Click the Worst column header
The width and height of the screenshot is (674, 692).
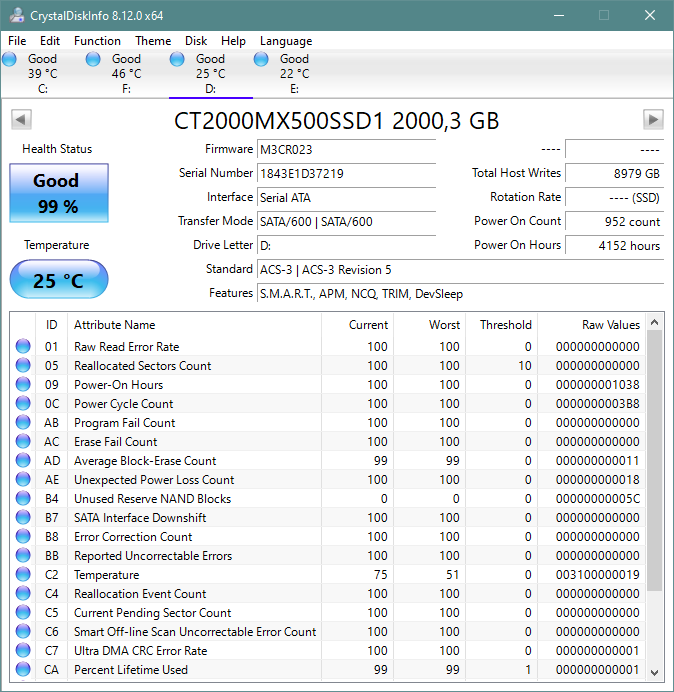coord(429,325)
